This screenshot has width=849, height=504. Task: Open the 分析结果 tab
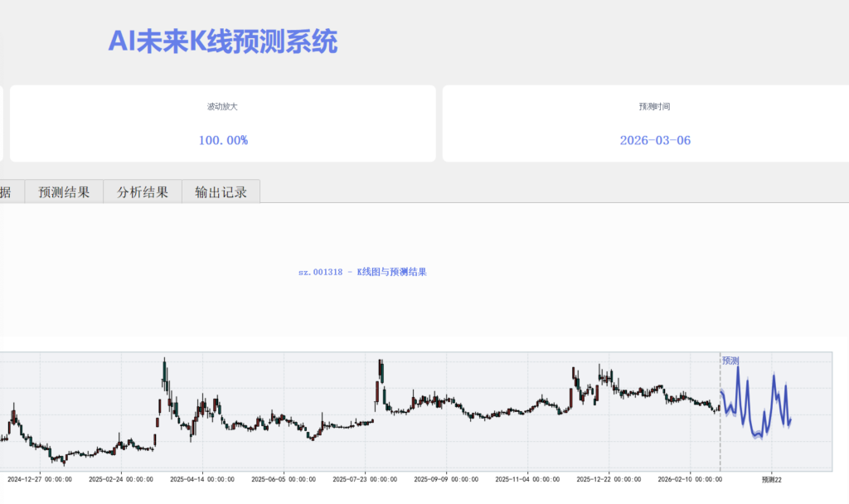point(143,191)
